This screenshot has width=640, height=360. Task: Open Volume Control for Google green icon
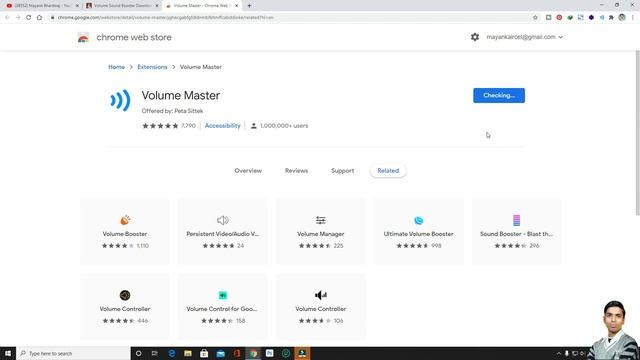click(x=223, y=295)
